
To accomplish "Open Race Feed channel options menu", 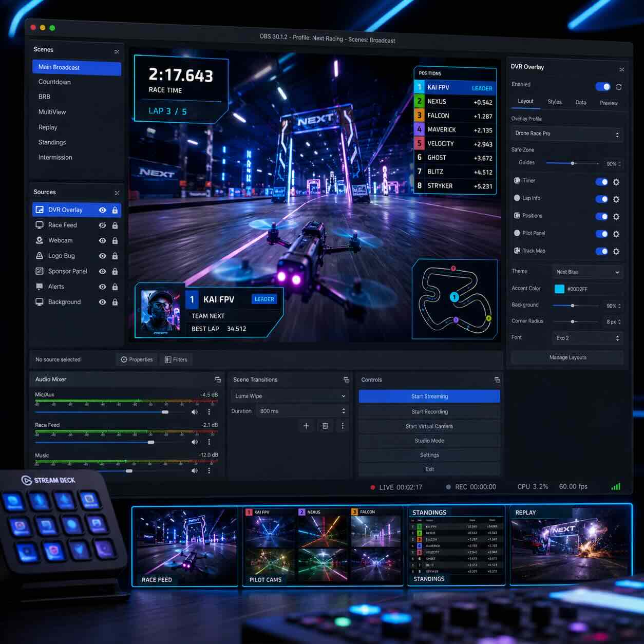I will point(209,442).
